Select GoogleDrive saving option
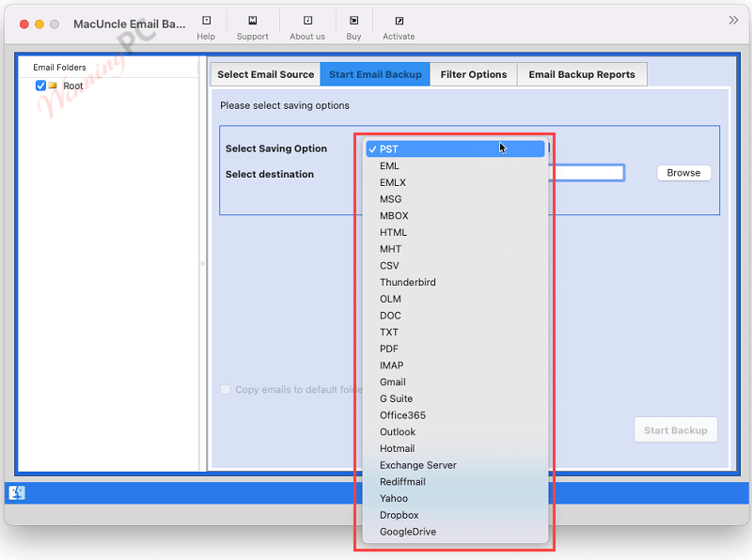 [455, 532]
